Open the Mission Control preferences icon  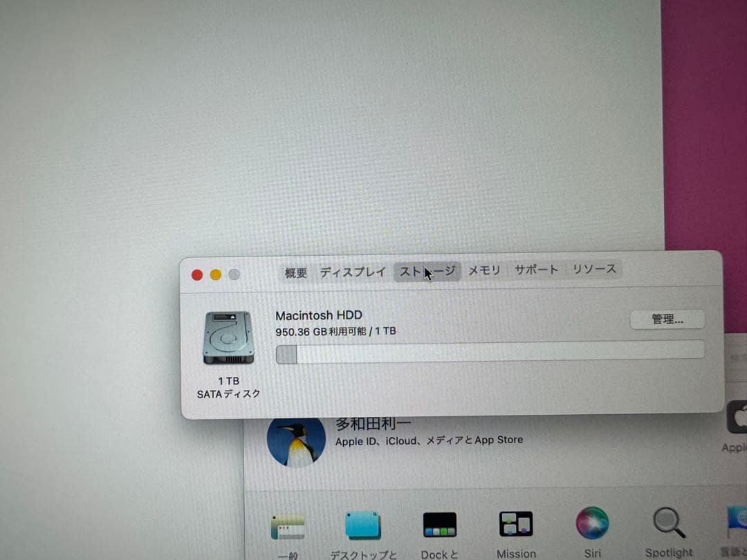point(516,527)
